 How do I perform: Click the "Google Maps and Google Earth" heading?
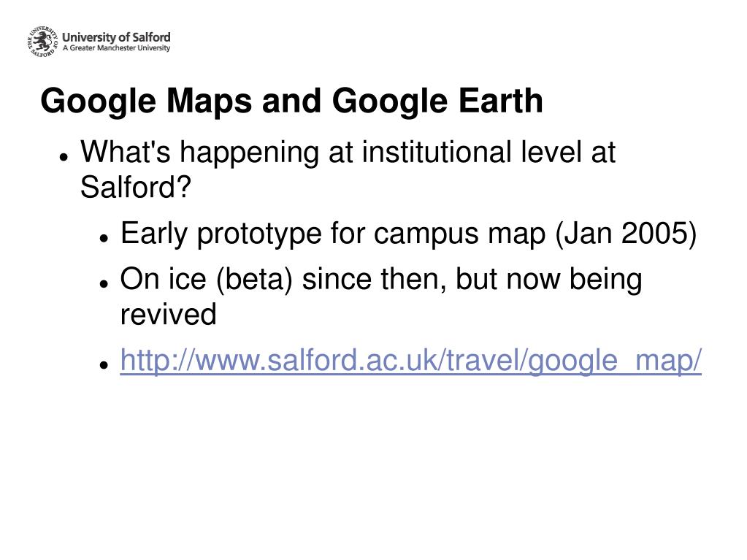coord(291,101)
